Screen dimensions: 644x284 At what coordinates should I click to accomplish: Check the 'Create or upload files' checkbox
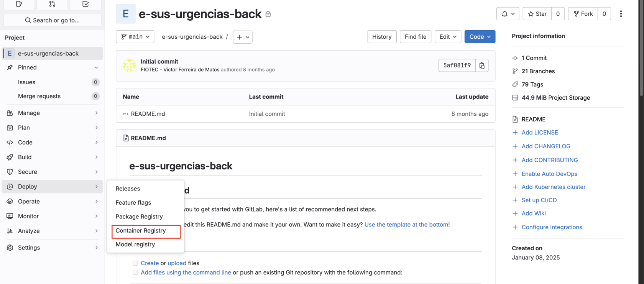pyautogui.click(x=135, y=263)
